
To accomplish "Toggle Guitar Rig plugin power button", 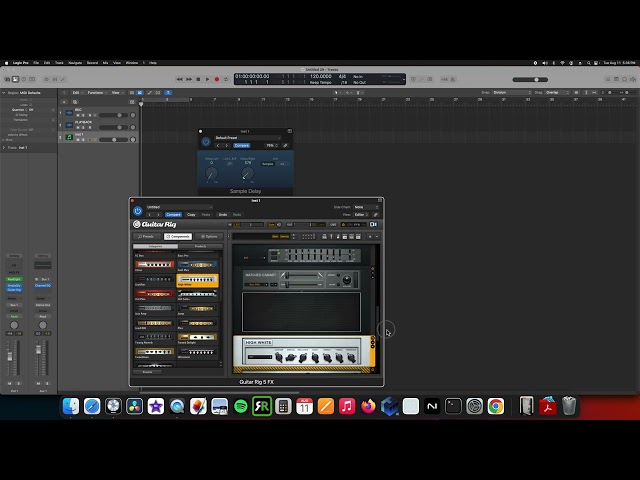I will point(138,211).
